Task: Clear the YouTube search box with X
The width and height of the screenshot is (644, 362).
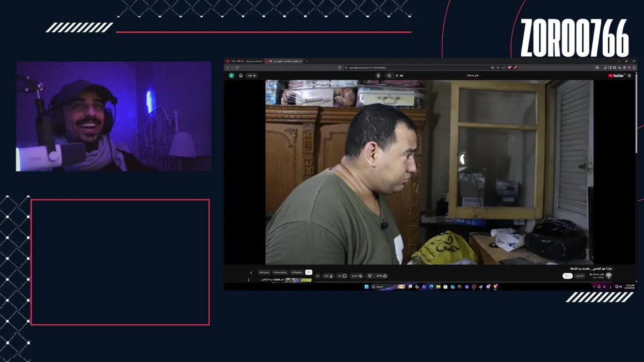Action: tap(397, 75)
